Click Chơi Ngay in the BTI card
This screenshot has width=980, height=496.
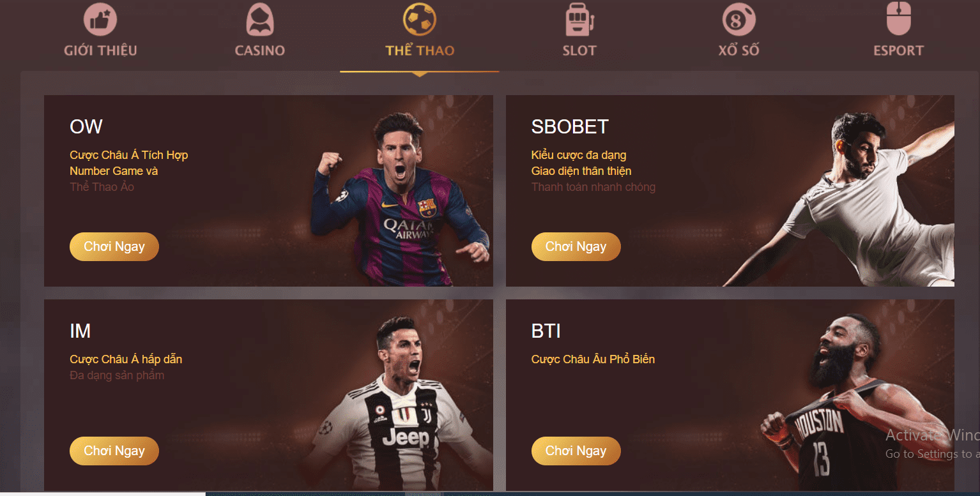[x=576, y=451]
